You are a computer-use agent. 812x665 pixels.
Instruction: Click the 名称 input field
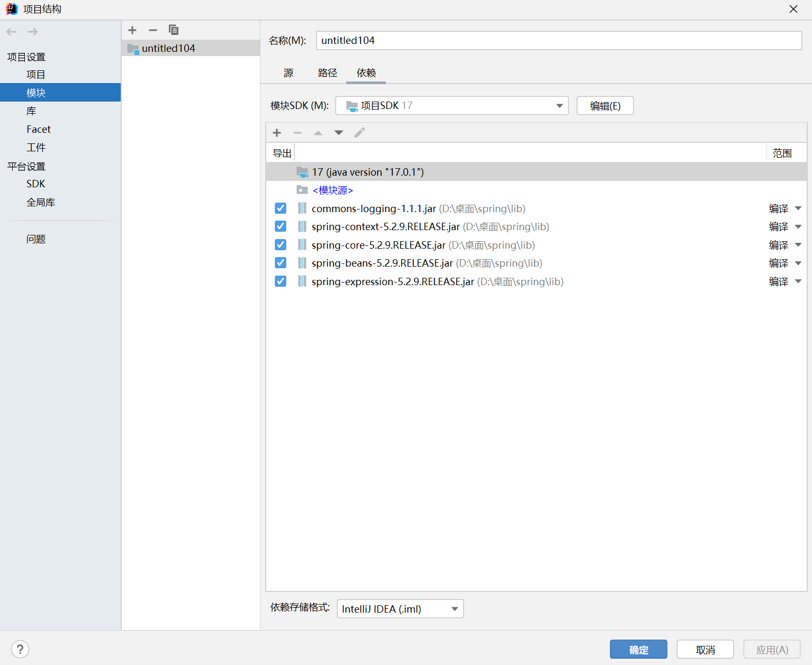point(559,41)
